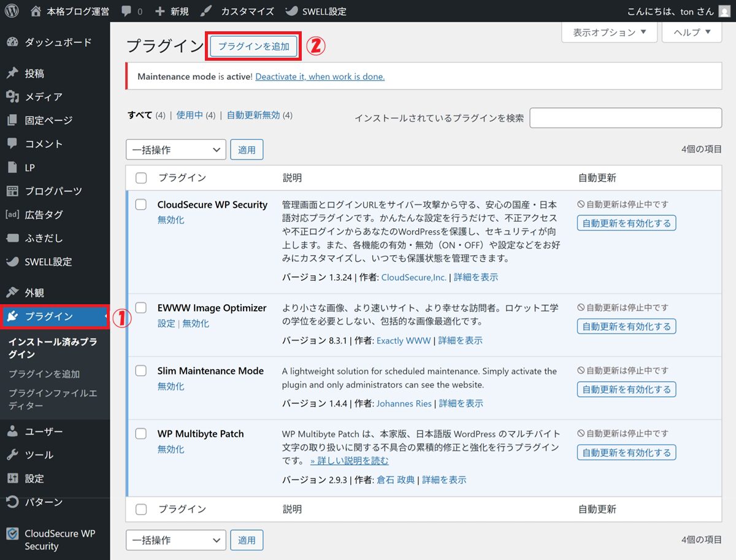The height and width of the screenshot is (560, 736).
Task: Open the Appearance menu in sidebar
Action: [x=34, y=293]
